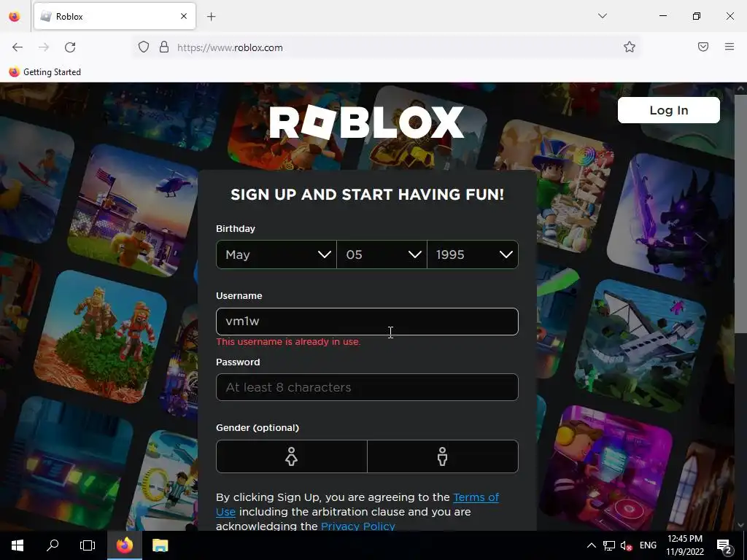Open the taskbar clock and date
This screenshot has height=560, width=747.
click(684, 545)
